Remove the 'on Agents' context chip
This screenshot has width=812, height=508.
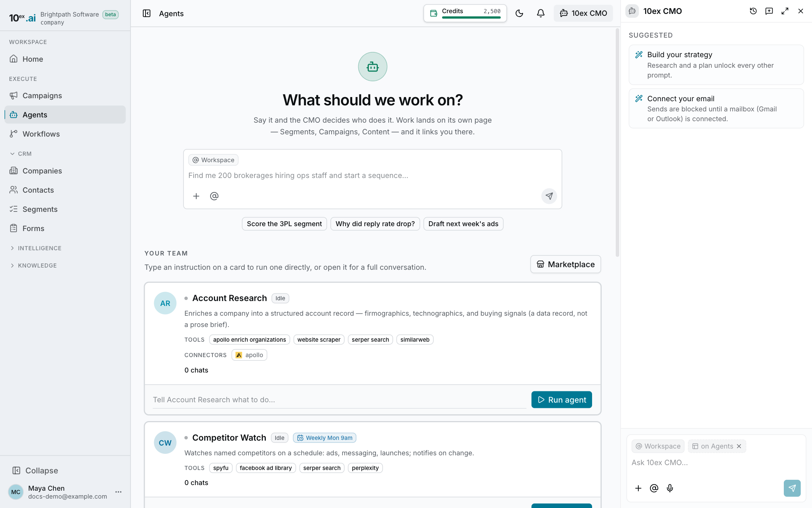[739, 446]
